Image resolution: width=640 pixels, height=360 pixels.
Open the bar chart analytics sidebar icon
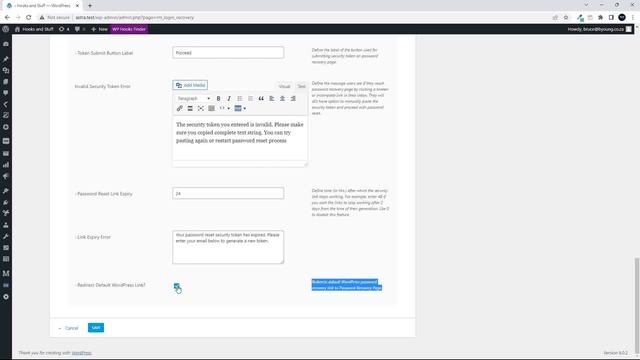6,165
